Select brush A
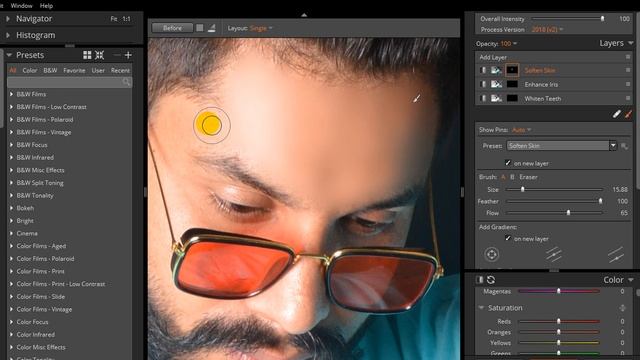640x360 pixels. pos(503,177)
